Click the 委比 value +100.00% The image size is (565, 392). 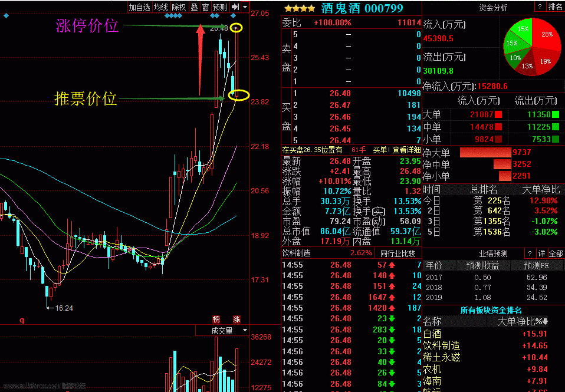pyautogui.click(x=332, y=23)
